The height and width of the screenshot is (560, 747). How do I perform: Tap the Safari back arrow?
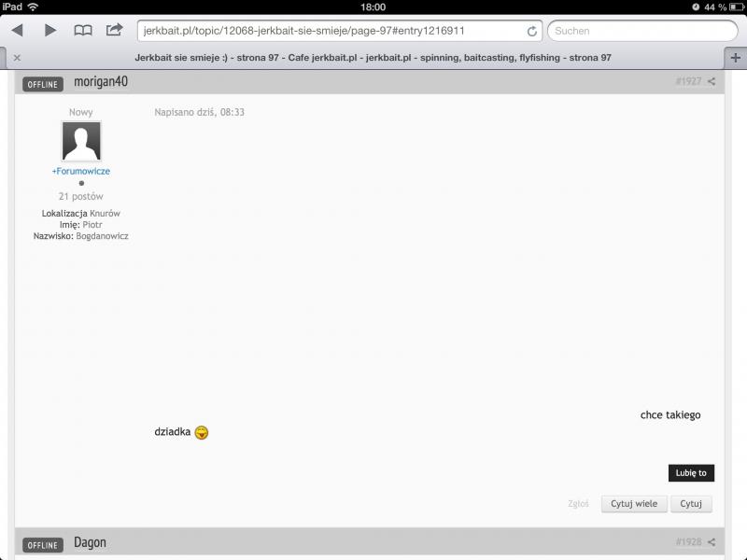[17, 31]
